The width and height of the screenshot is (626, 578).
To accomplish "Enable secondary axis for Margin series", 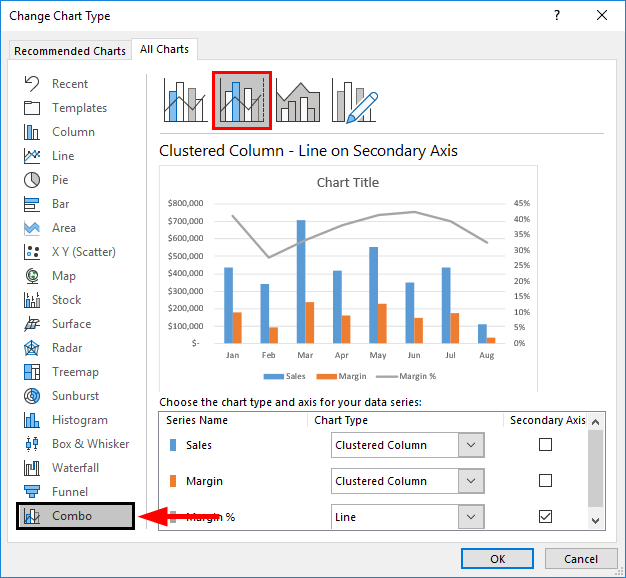I will coord(545,480).
